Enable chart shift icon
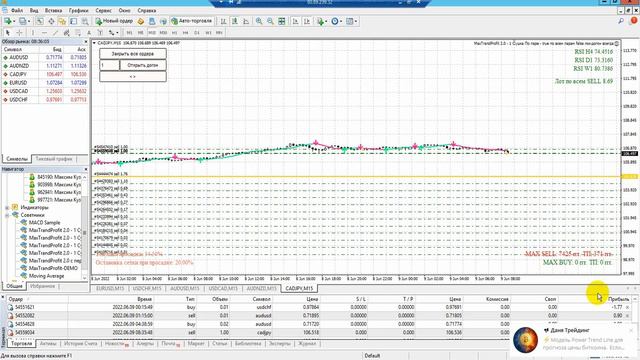The width and height of the screenshot is (640, 360). (307, 21)
